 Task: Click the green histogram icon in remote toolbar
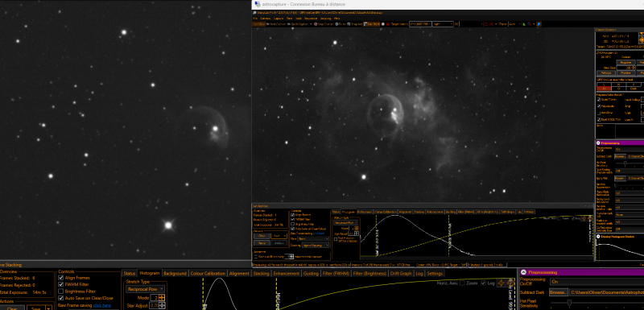point(524,24)
